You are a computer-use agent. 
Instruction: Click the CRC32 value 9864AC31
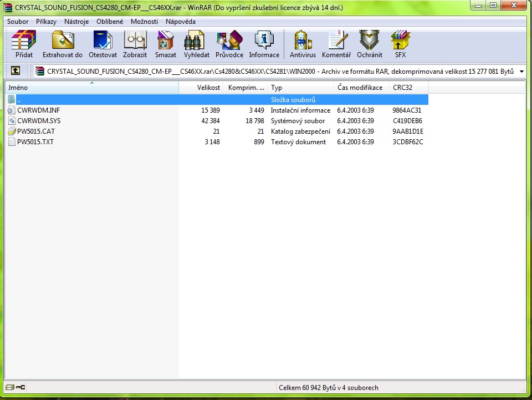tap(407, 110)
